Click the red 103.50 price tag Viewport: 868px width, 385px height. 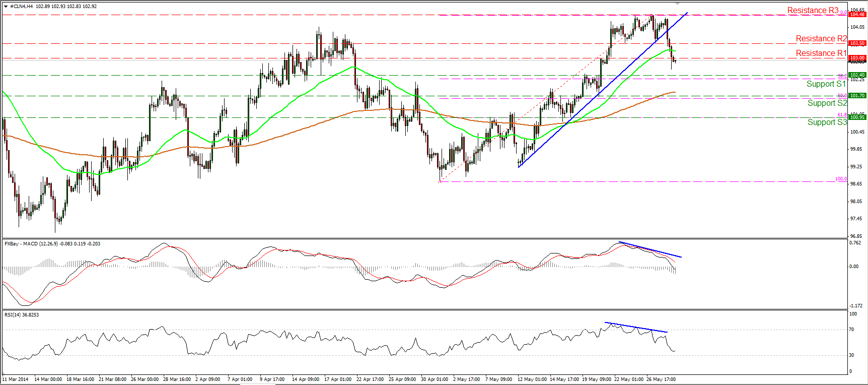coord(857,43)
